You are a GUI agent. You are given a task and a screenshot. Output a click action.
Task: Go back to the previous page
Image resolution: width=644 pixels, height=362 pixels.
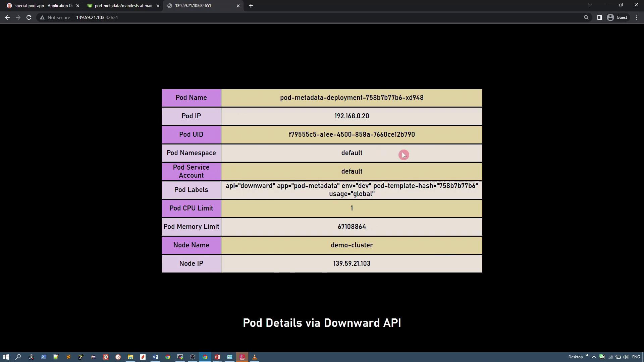7,17
